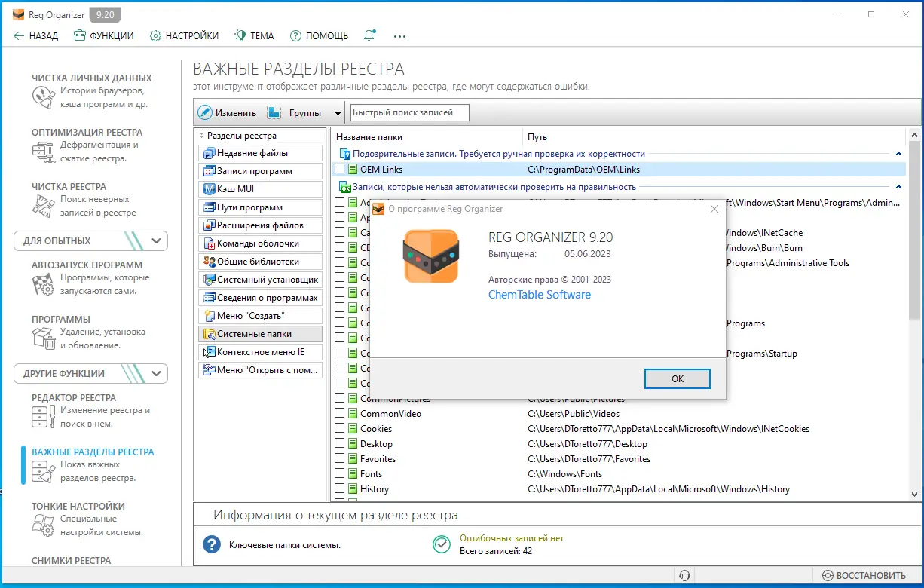This screenshot has width=924, height=588.
Task: Check the OEM Links checkbox
Action: (339, 170)
